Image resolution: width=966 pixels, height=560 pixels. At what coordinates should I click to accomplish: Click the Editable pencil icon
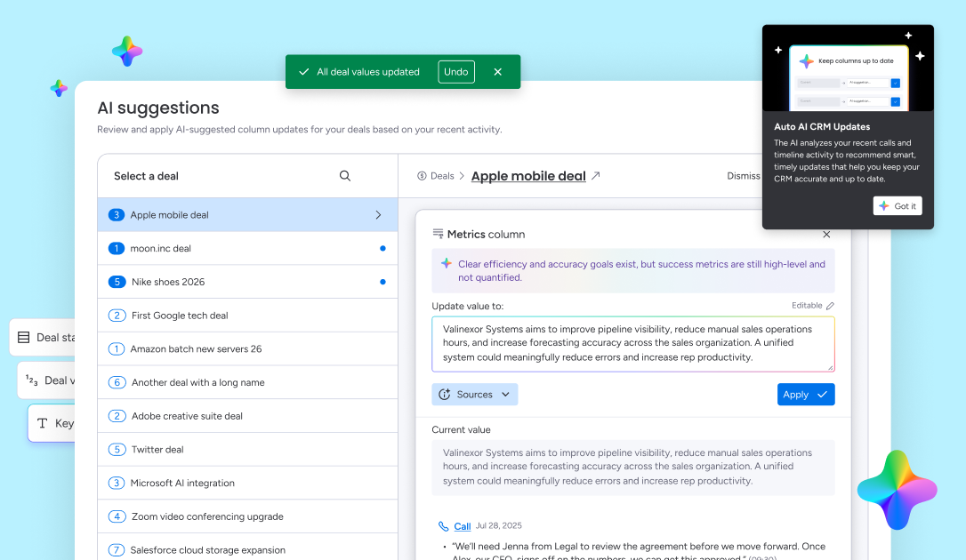830,306
